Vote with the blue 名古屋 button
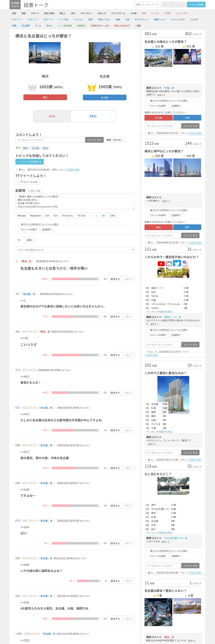 pyautogui.click(x=105, y=97)
